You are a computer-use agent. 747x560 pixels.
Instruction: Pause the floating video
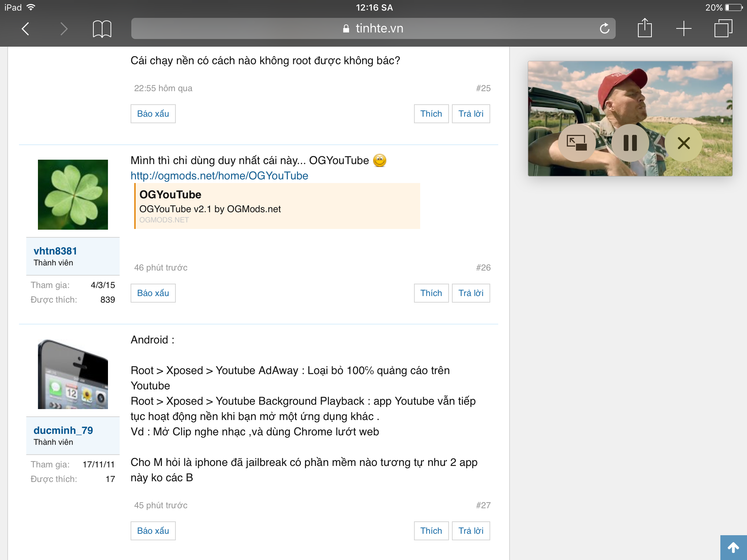tap(630, 143)
